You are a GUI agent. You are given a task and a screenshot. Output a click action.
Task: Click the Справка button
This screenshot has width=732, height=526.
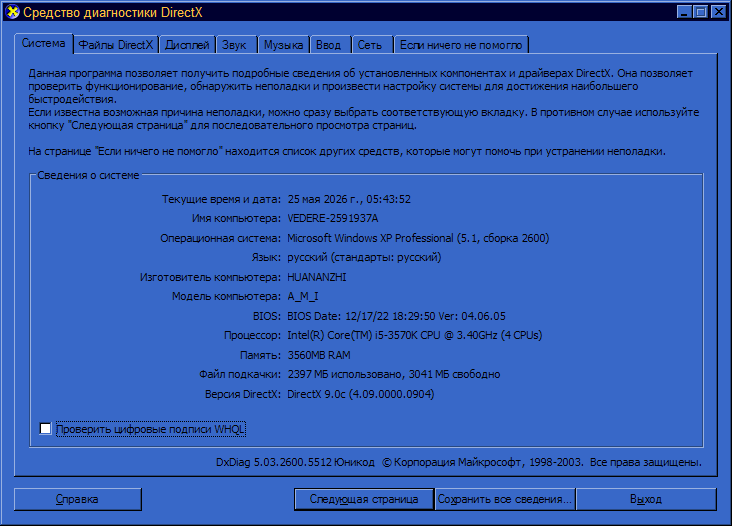(77, 499)
